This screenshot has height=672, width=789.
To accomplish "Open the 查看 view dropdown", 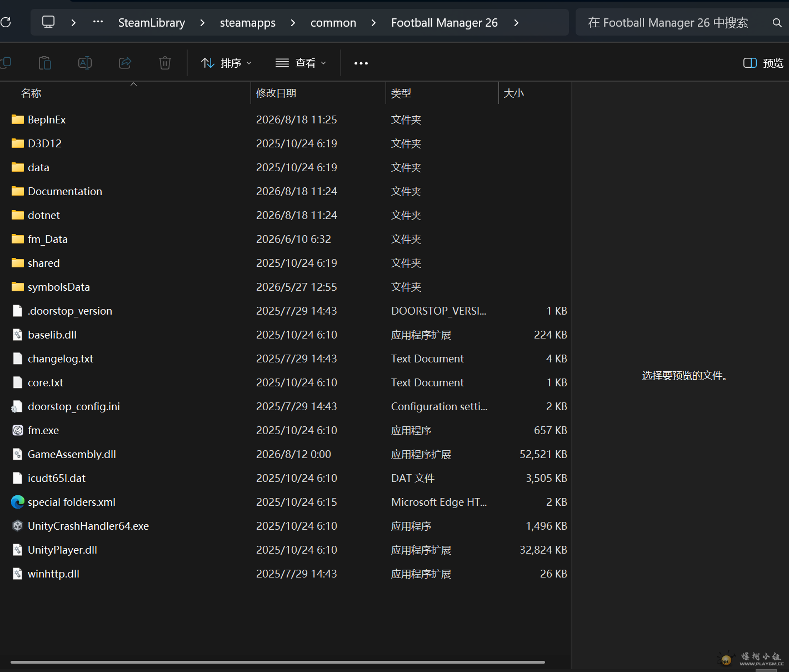I will pyautogui.click(x=301, y=63).
